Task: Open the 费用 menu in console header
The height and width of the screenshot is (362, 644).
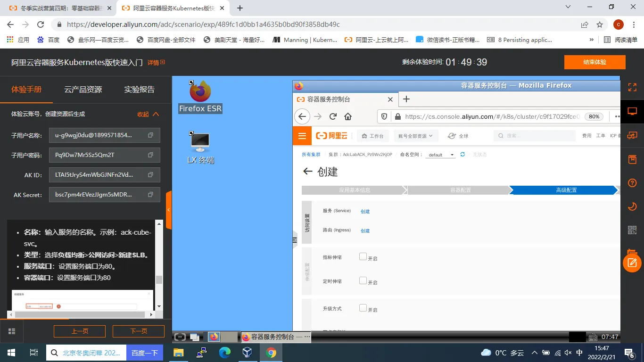Action: (x=586, y=136)
